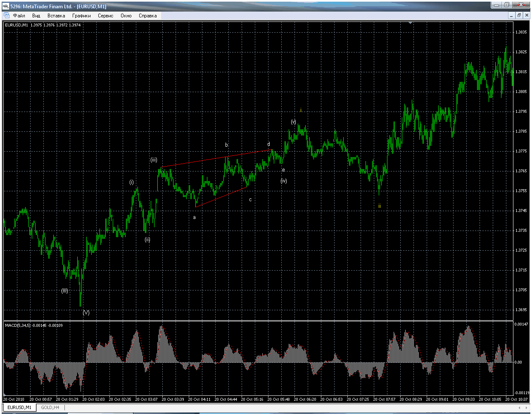This screenshot has height=414, width=532.
Task: Click the 0.00147 value on the MACD scale
Action: point(521,325)
